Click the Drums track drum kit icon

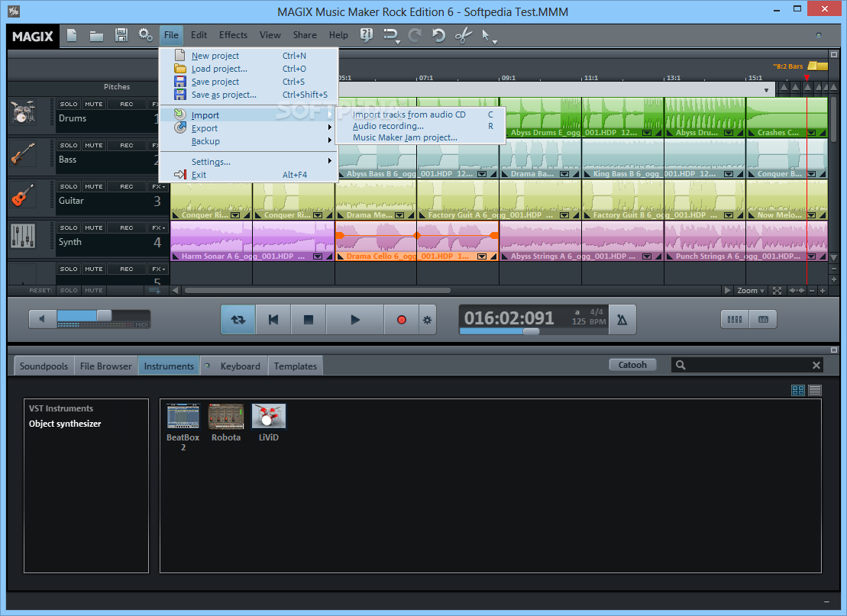tap(23, 112)
